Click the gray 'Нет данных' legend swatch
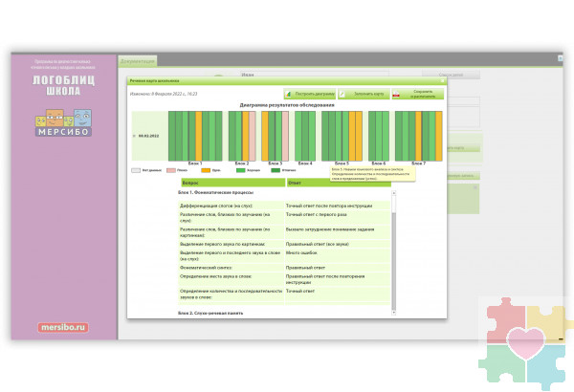The width and height of the screenshot is (574, 392). coord(137,169)
